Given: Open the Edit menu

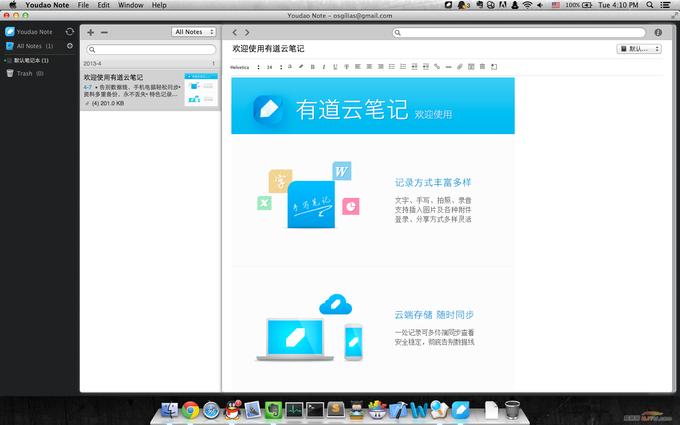Looking at the screenshot, I should pyautogui.click(x=104, y=5).
